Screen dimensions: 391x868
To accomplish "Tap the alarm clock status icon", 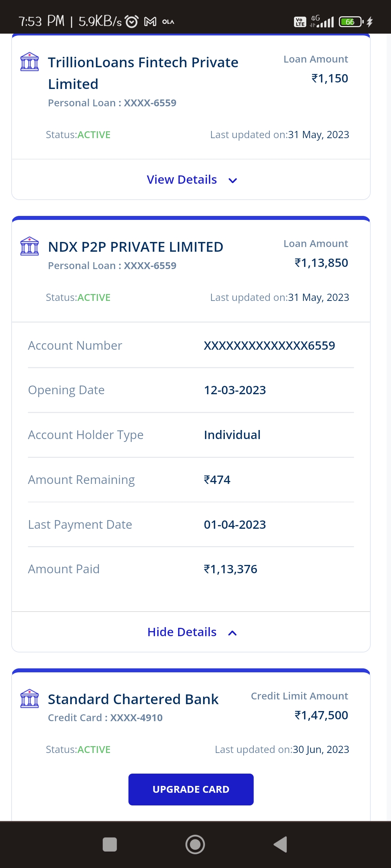I will (131, 22).
